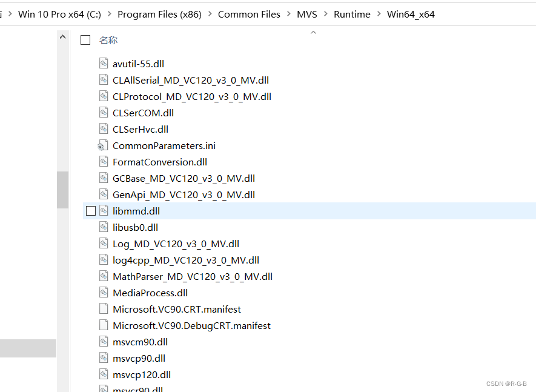The image size is (536, 392).
Task: Click the avutil-55.dll file icon
Action: pos(104,63)
